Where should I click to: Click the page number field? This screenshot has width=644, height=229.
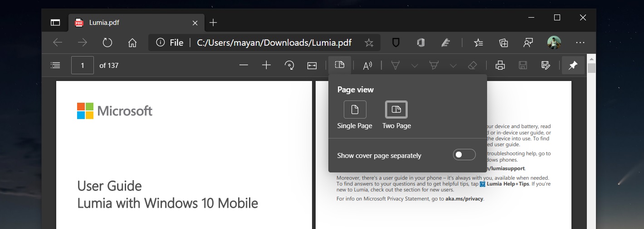(83, 65)
